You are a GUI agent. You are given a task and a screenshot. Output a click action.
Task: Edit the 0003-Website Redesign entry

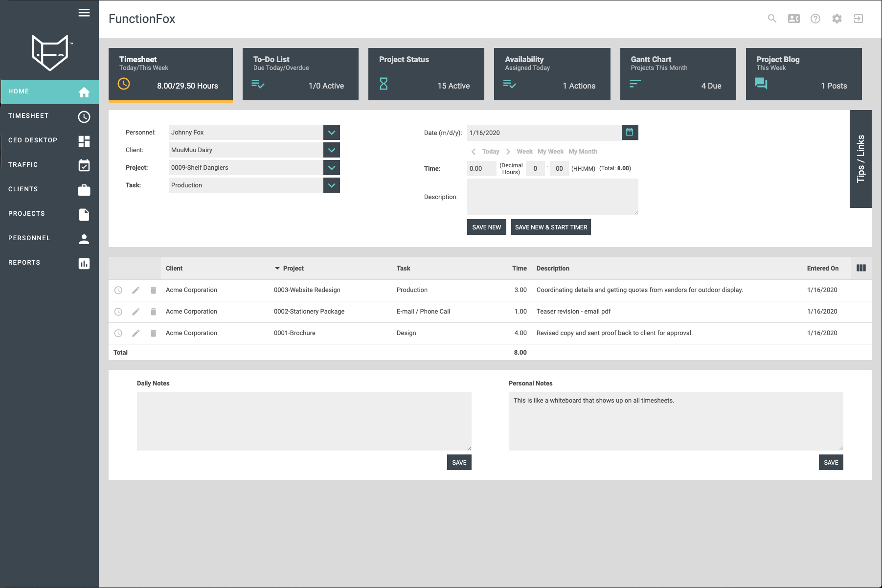click(136, 290)
